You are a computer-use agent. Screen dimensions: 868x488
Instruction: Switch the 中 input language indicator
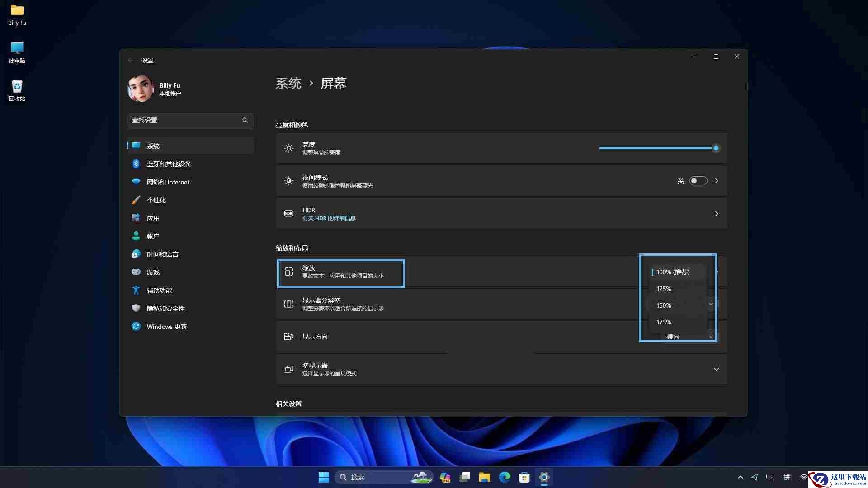click(769, 477)
